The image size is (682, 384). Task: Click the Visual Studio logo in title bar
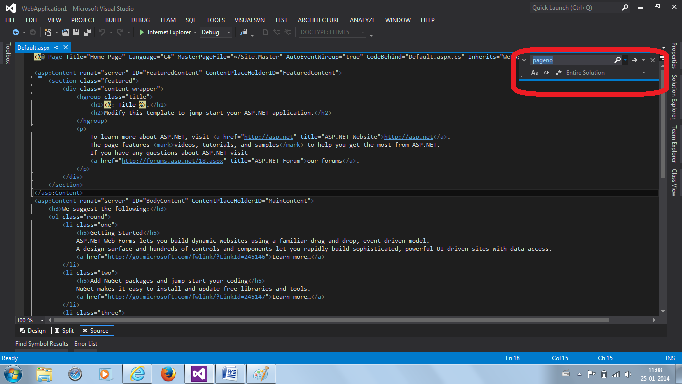coord(10,8)
